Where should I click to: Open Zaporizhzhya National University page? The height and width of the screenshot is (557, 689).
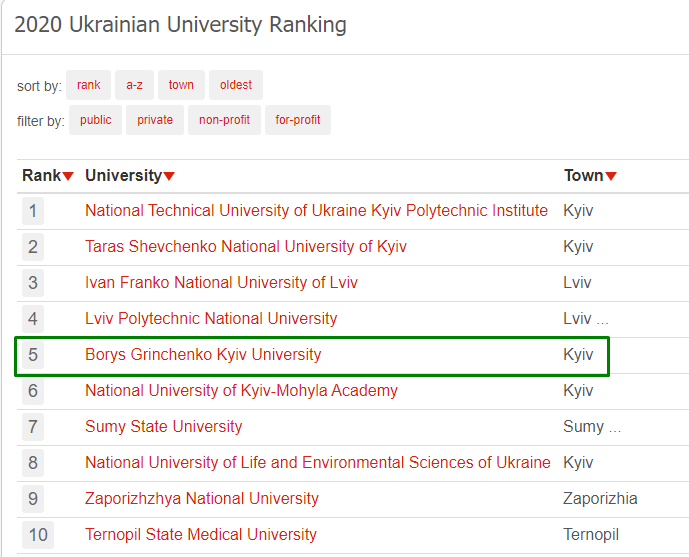point(202,499)
